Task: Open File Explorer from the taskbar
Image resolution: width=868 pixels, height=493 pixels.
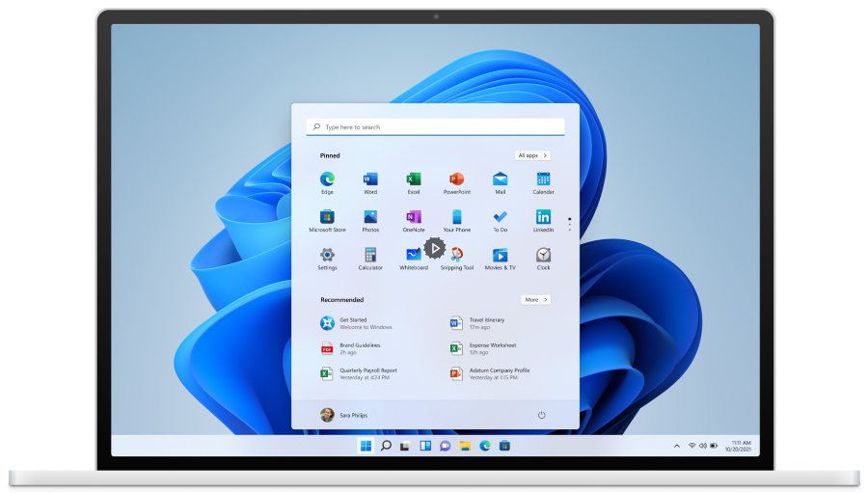Action: (465, 446)
